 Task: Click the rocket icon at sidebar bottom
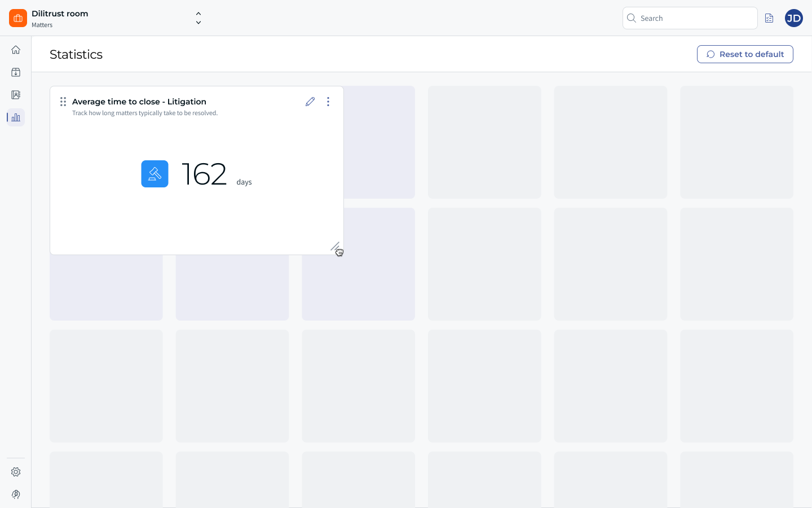tap(16, 494)
